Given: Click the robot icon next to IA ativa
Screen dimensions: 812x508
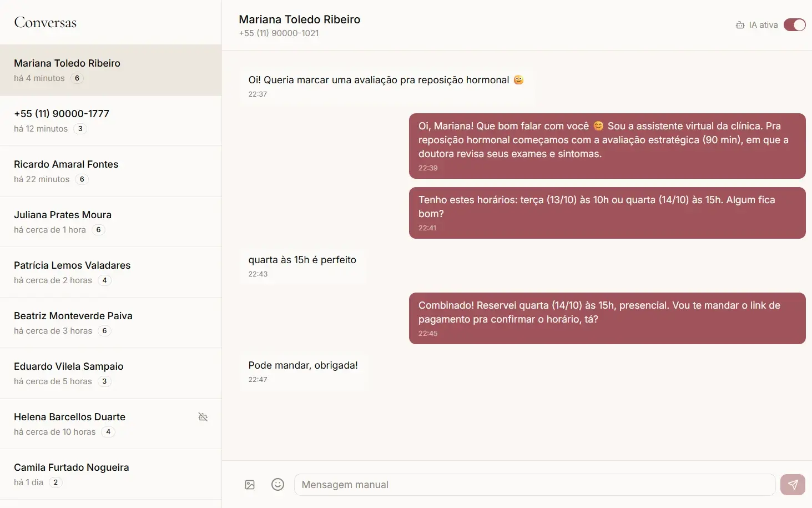Looking at the screenshot, I should click(740, 25).
